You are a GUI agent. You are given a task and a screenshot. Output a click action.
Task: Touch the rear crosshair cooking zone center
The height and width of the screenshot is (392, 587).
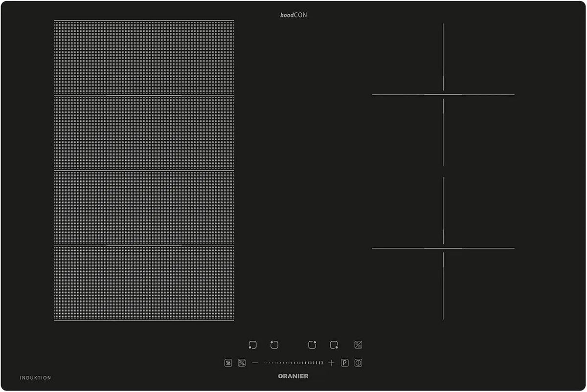tap(443, 95)
